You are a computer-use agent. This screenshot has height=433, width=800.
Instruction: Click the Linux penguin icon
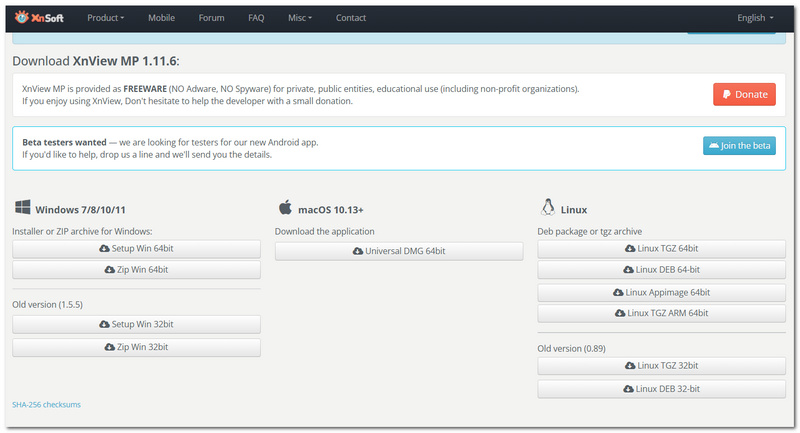click(547, 207)
